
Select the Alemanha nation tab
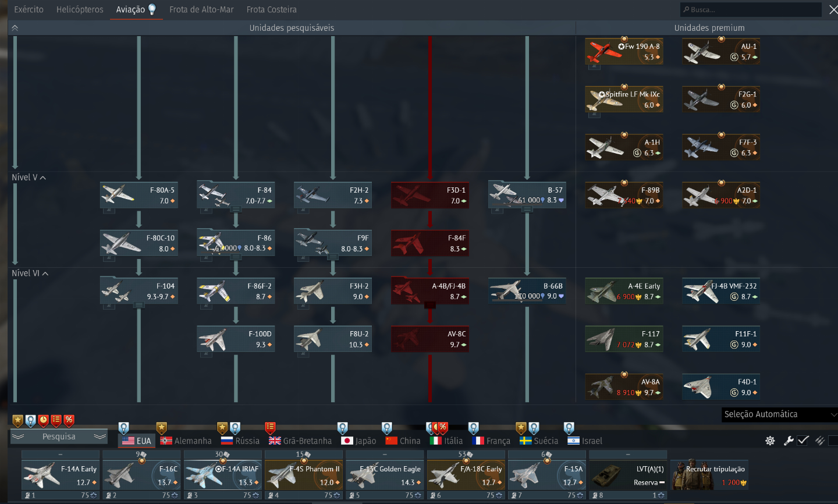tap(186, 441)
